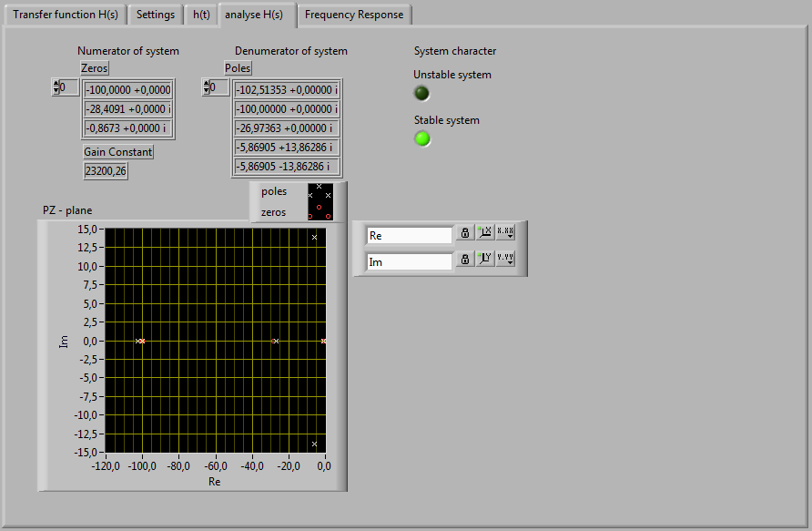Click the "Zeros" array label

click(95, 68)
